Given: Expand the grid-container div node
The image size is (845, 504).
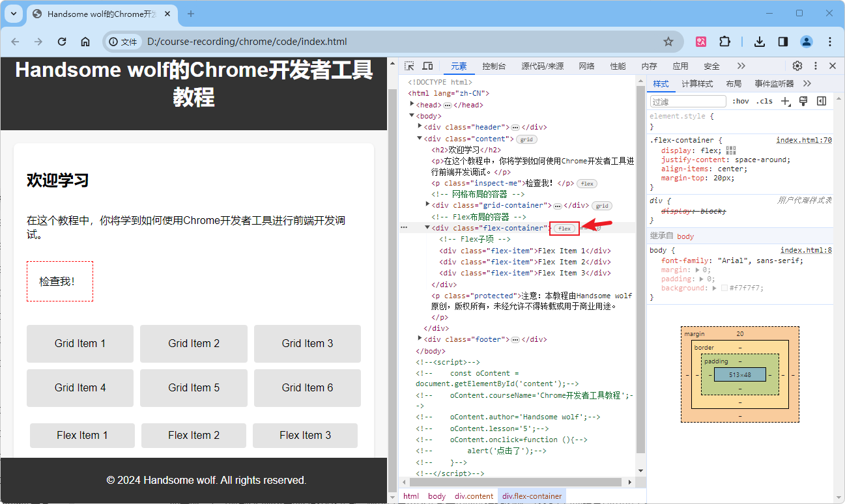Looking at the screenshot, I should pos(428,204).
